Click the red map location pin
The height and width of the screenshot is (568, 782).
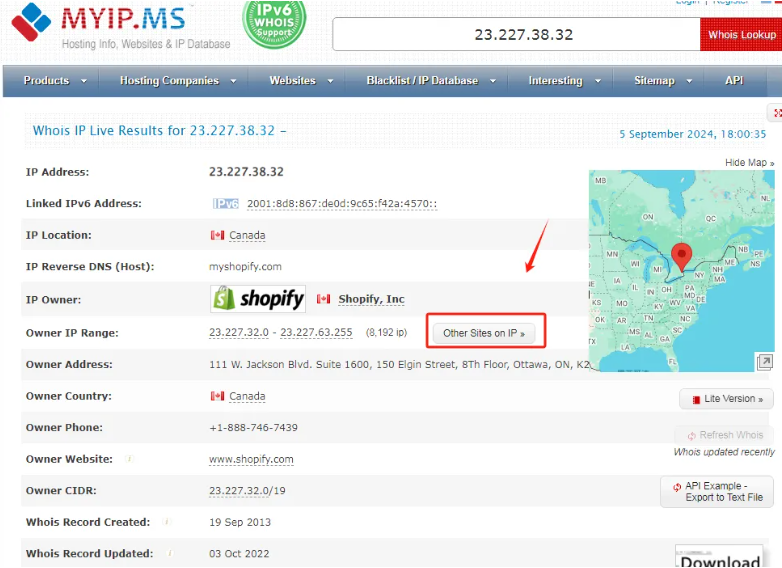[681, 257]
